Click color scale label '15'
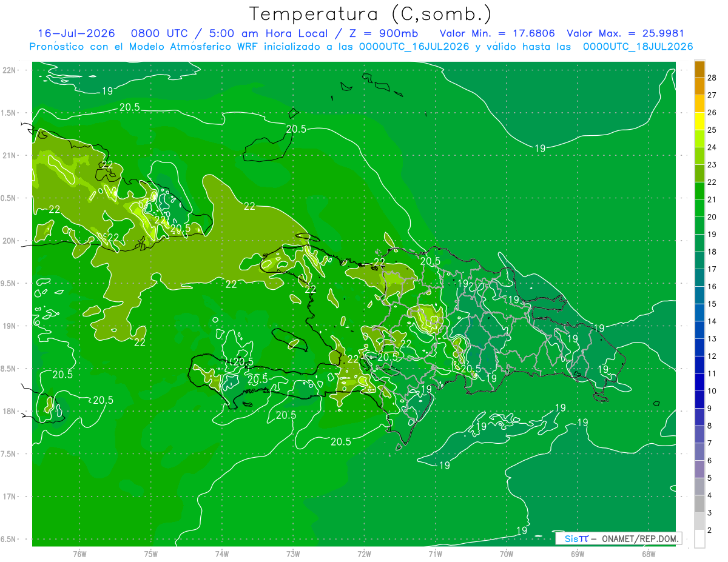The height and width of the screenshot is (562, 728). (x=712, y=304)
